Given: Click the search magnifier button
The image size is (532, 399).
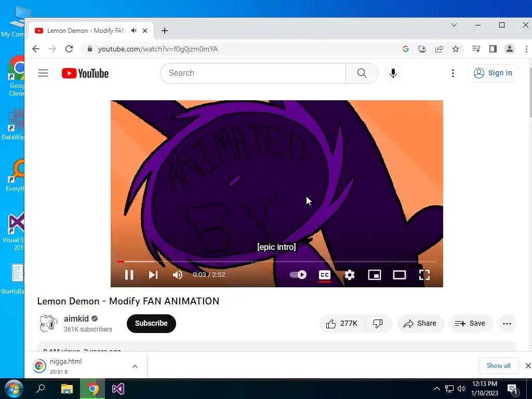Looking at the screenshot, I should pos(362,73).
